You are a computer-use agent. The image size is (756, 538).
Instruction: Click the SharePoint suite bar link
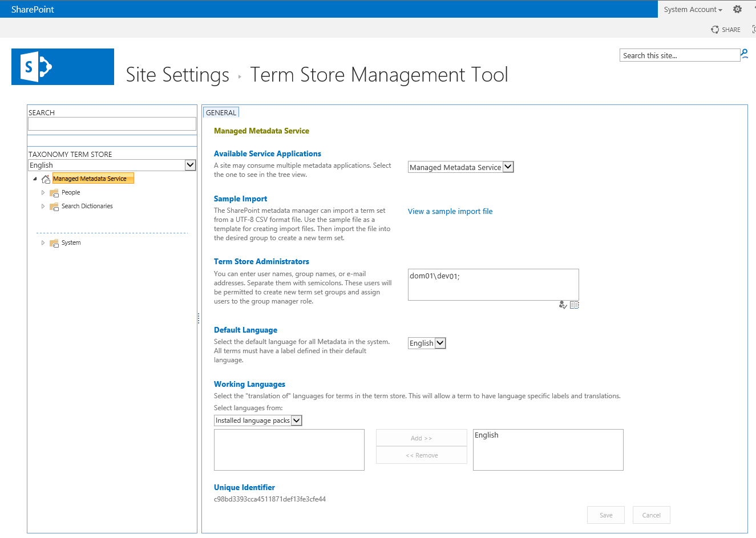tap(33, 9)
